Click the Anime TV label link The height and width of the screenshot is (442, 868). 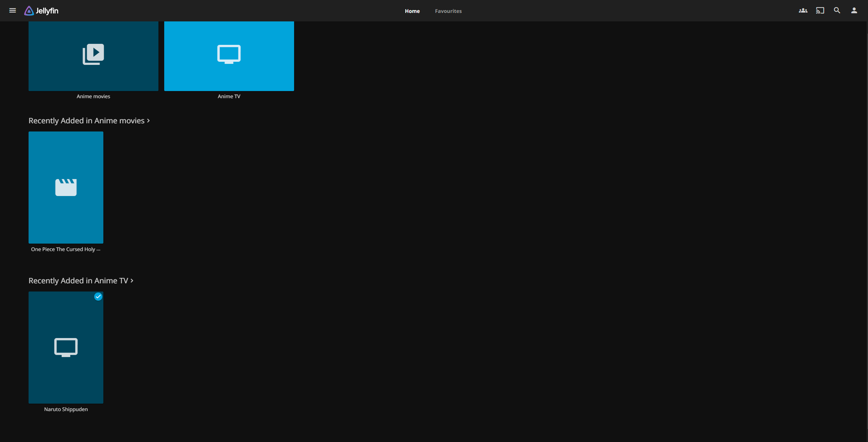pos(229,96)
